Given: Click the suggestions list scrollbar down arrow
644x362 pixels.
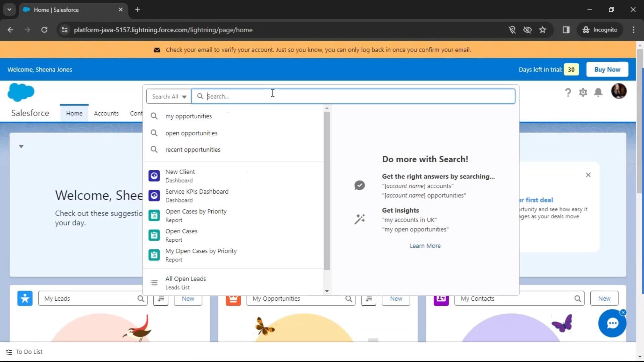Looking at the screenshot, I should [327, 291].
